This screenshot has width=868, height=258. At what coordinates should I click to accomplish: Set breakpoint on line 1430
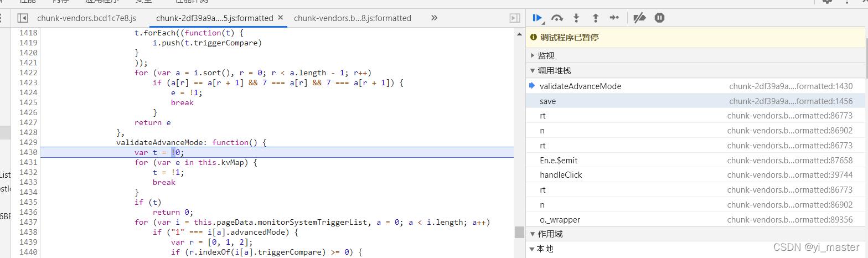coord(28,152)
